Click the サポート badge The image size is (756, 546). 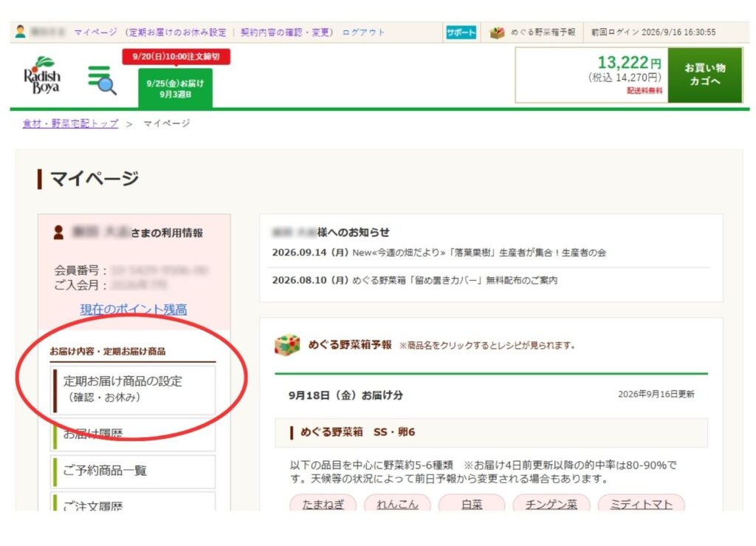[461, 33]
